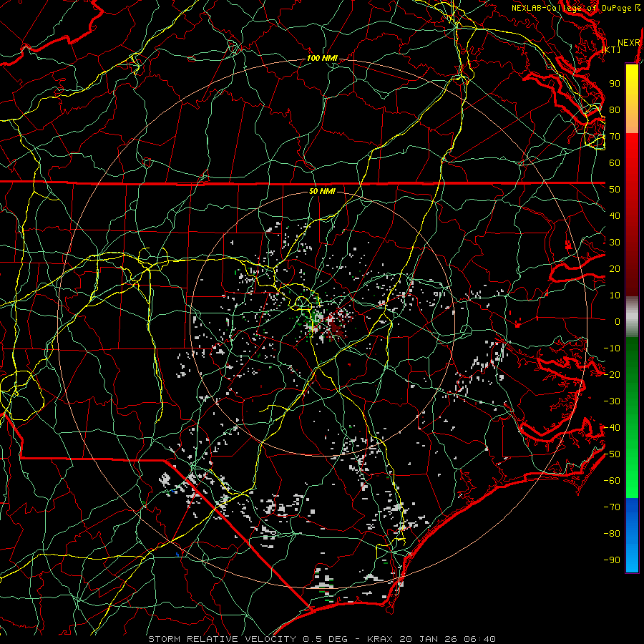Click the -30 value on velocity scale
Screen dimensions: 644x644
[612, 401]
